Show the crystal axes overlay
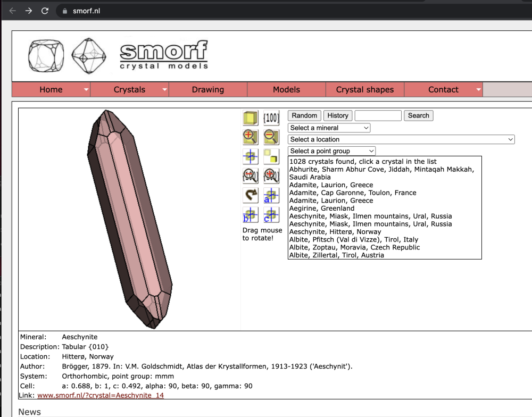 (x=250, y=156)
